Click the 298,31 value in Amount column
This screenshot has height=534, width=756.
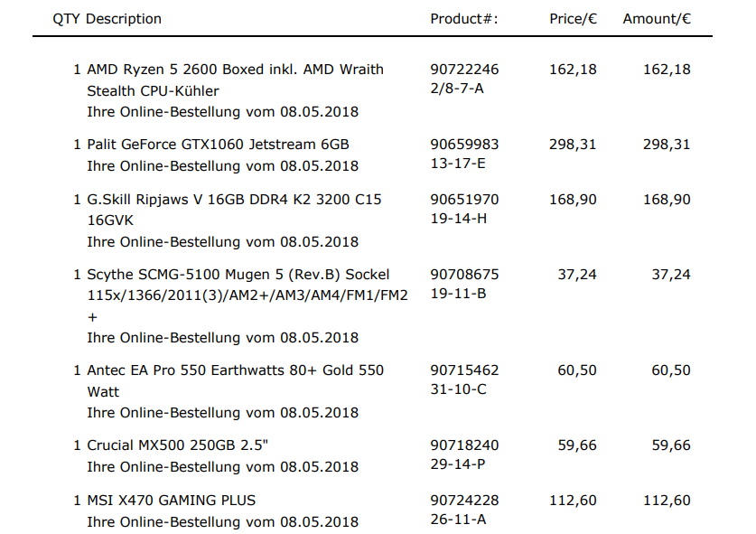(667, 145)
